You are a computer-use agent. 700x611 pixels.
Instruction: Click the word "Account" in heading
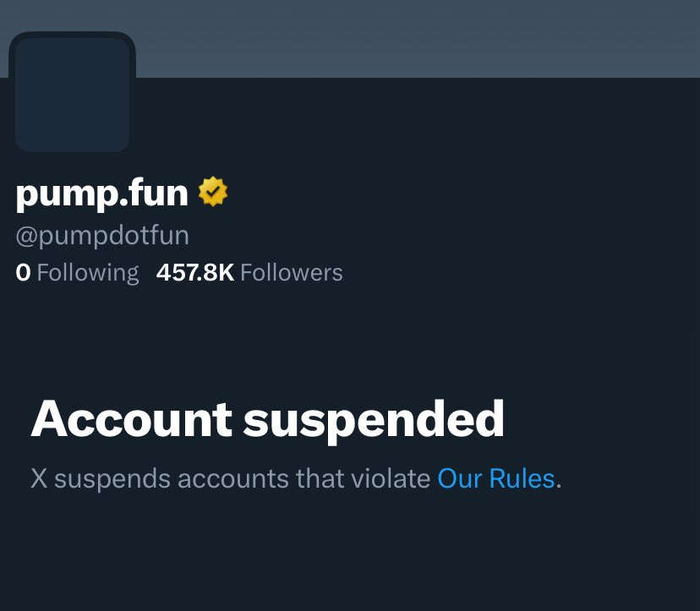131,418
